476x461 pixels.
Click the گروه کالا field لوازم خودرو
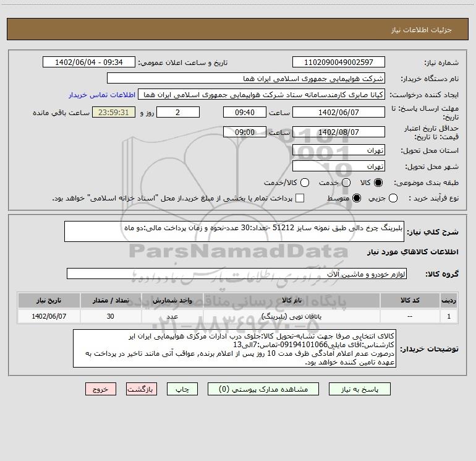(237, 274)
